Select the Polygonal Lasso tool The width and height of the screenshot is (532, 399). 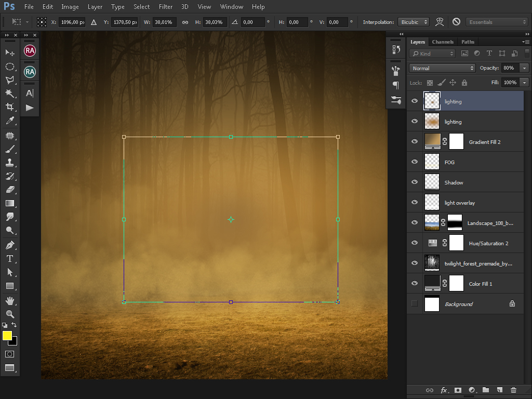pyautogui.click(x=10, y=80)
